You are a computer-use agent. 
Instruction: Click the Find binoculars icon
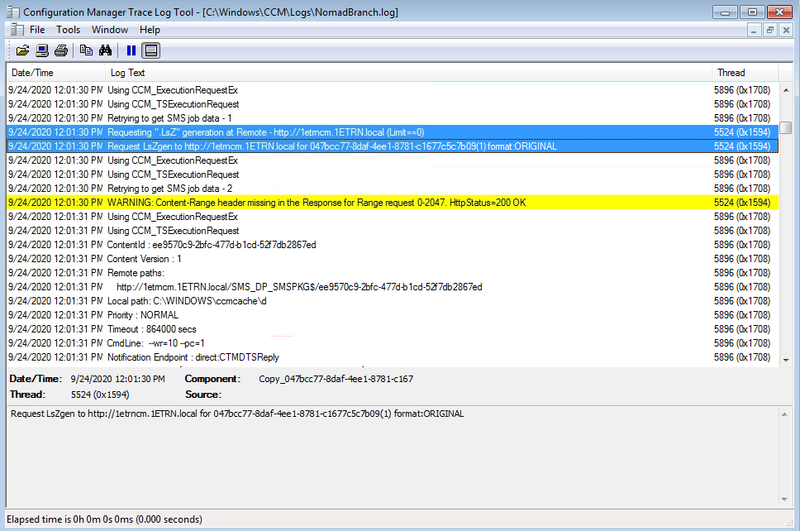point(105,50)
